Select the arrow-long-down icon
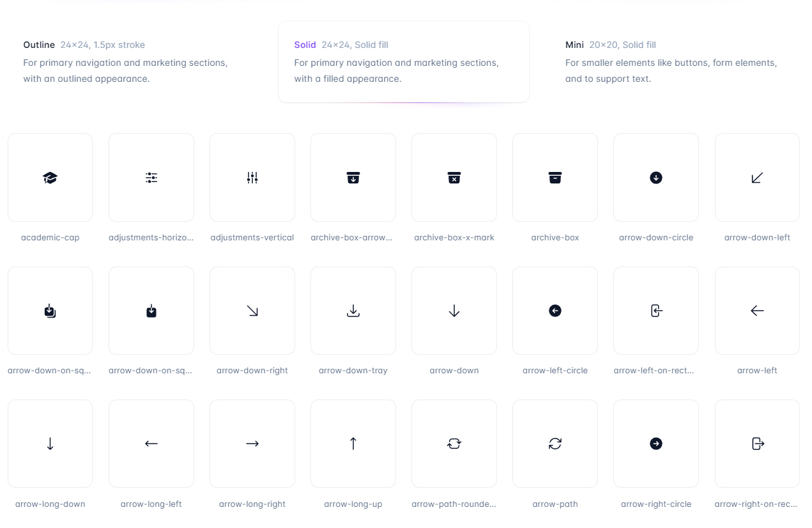This screenshot has height=528, width=812. pyautogui.click(x=50, y=444)
